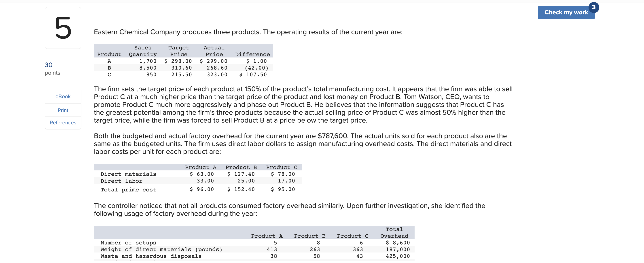Click the 30 points label
The image size is (644, 263).
[53, 68]
